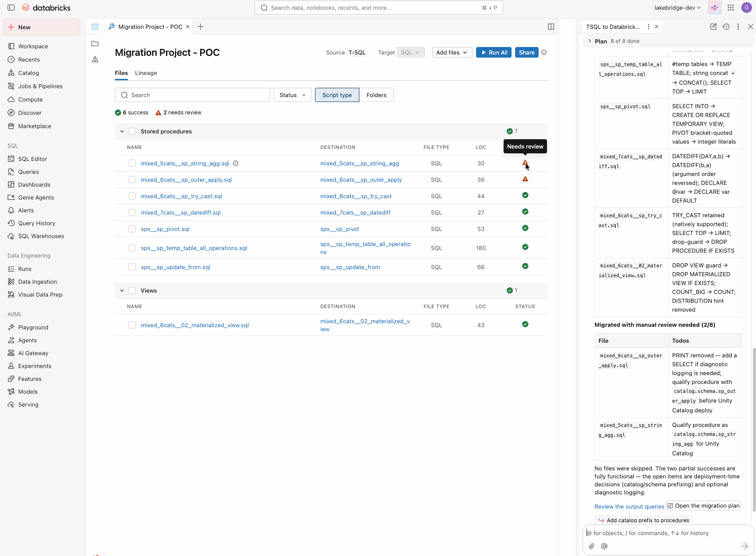Screen dimensions: 756x556
Task: Close the TSQL to Databricks tab
Action: 657,27
